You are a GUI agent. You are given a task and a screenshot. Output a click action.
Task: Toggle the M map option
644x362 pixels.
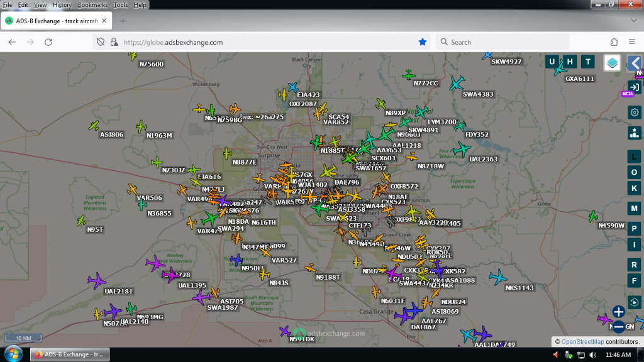(634, 209)
